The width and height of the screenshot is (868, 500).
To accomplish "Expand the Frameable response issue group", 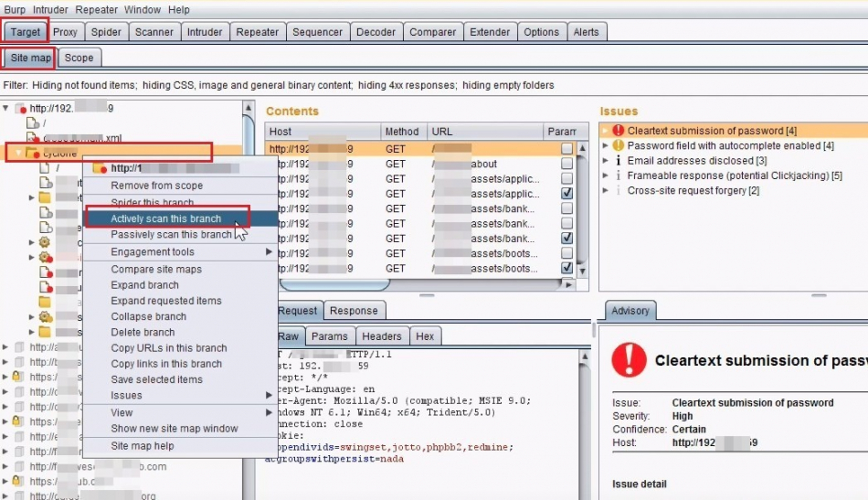I will click(x=605, y=176).
